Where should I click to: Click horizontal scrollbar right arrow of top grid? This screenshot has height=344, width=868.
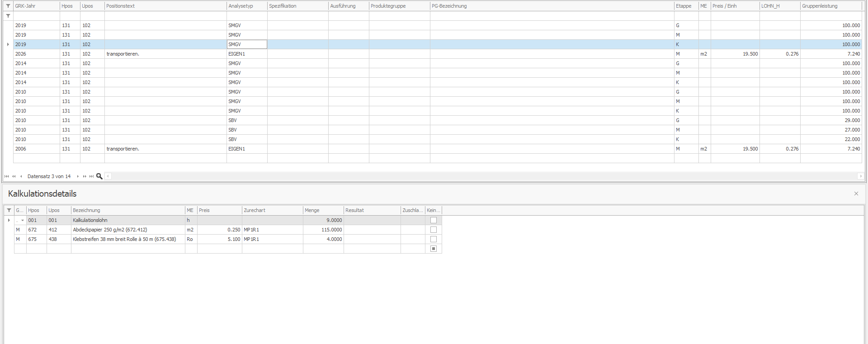point(860,176)
